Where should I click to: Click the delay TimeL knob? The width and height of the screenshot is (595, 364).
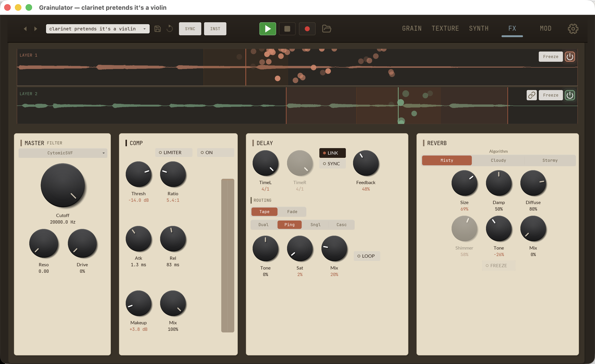click(x=265, y=163)
